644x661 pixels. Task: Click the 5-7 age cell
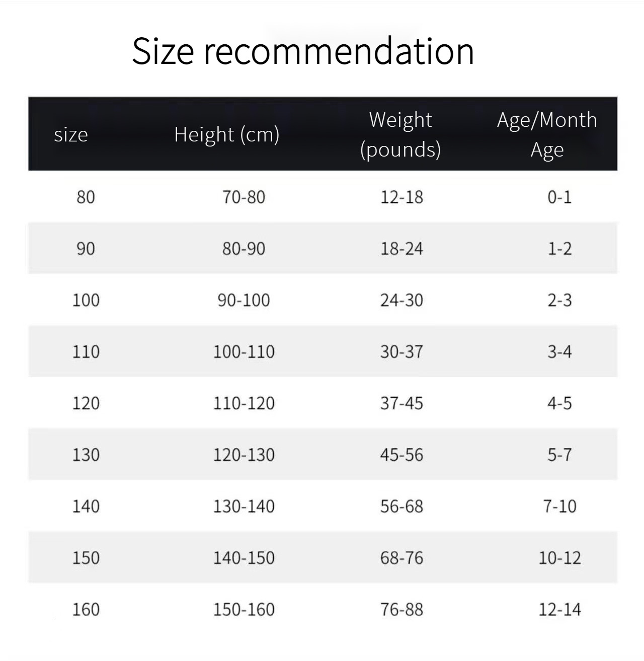(x=559, y=455)
